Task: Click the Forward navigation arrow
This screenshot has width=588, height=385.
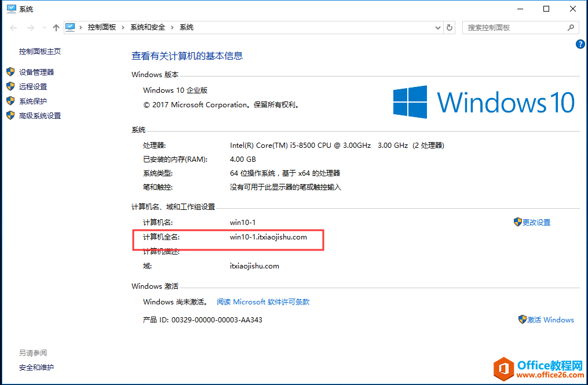Action: pos(31,28)
